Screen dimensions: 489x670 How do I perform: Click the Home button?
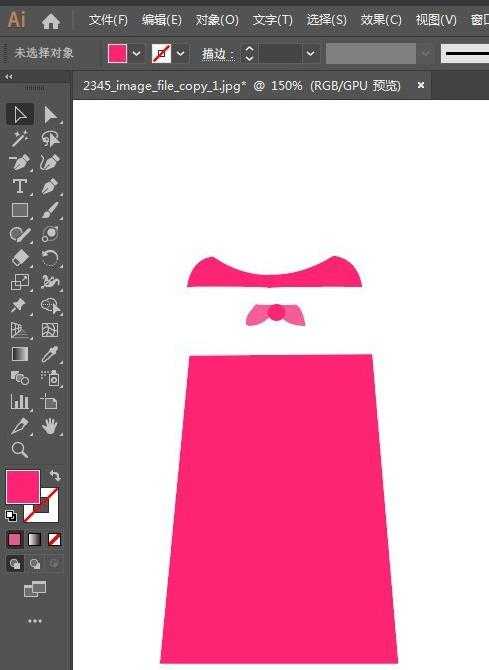click(51, 21)
